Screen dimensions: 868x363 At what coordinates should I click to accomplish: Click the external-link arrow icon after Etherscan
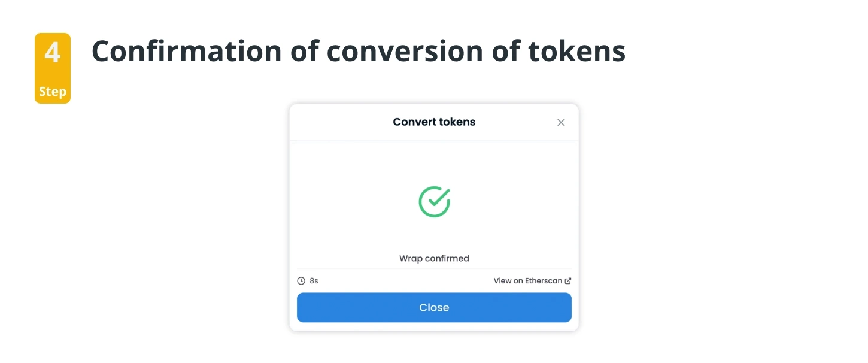568,280
